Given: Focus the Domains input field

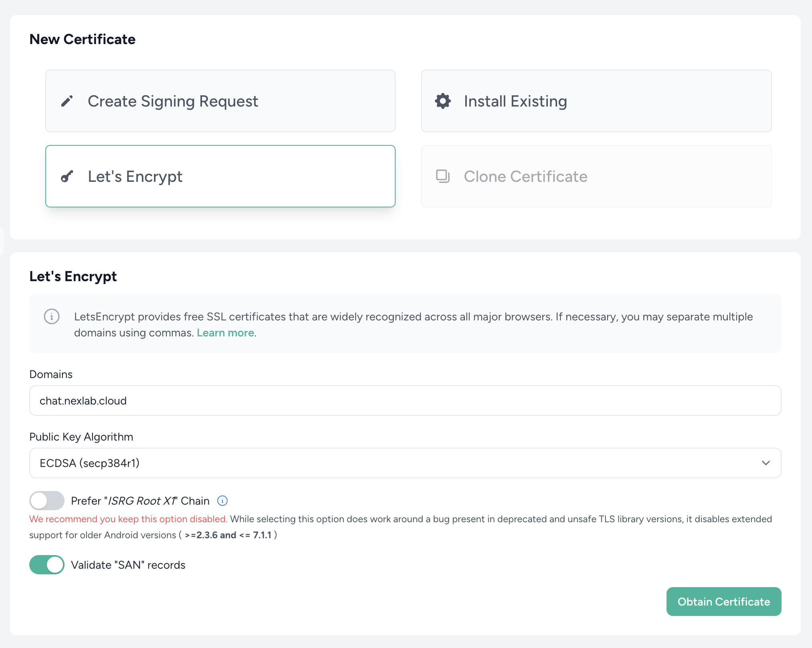Looking at the screenshot, I should (405, 400).
